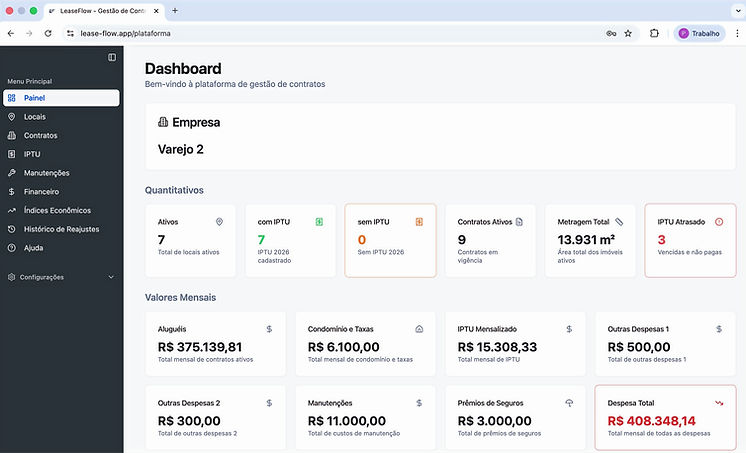This screenshot has height=453, width=746.
Task: Open Histórico de Reajustes
Action: click(61, 229)
